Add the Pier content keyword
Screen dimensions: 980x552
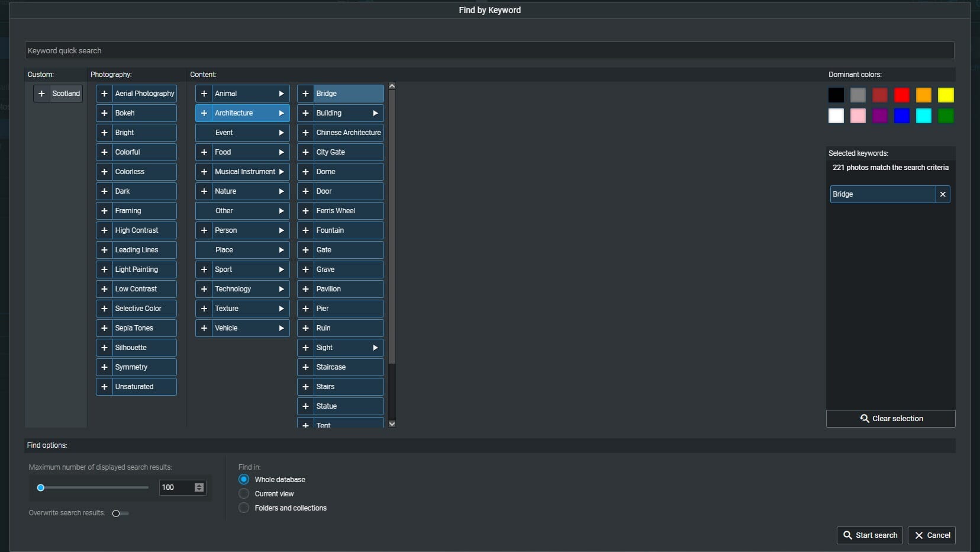tap(305, 309)
